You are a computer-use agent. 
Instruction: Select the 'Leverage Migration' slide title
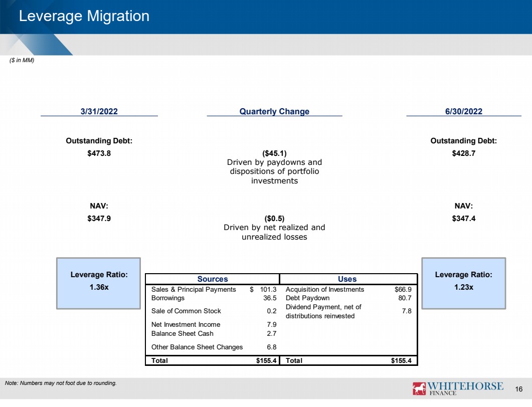pos(84,16)
